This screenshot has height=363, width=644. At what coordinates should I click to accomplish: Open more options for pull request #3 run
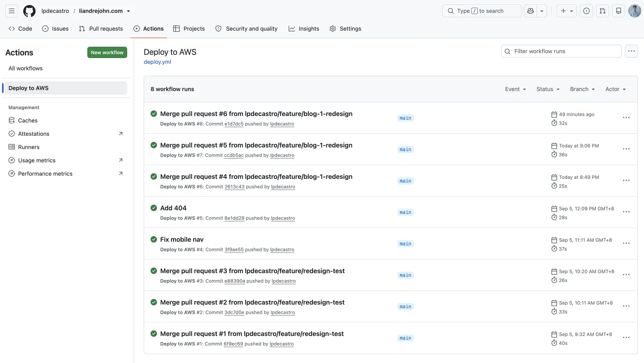626,275
